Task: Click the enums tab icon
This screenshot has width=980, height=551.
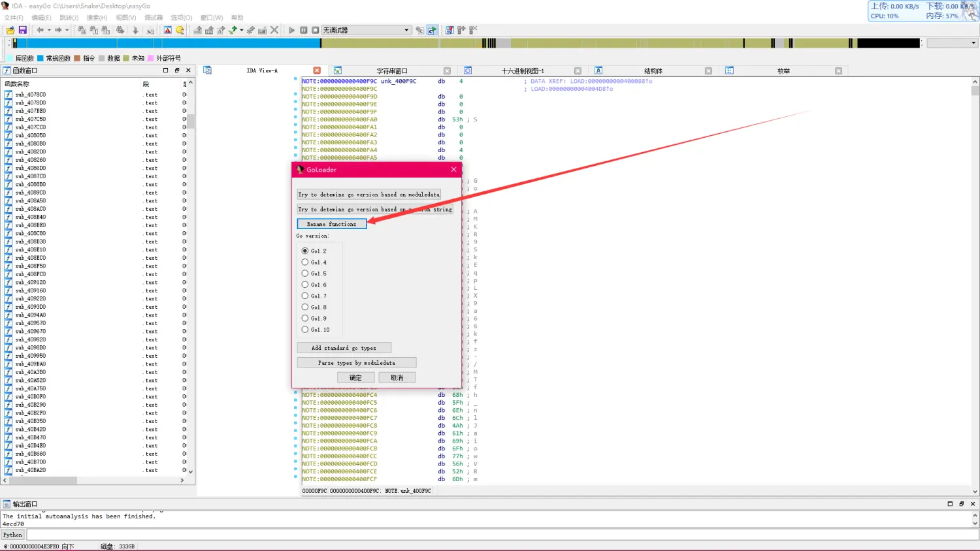Action: 729,71
